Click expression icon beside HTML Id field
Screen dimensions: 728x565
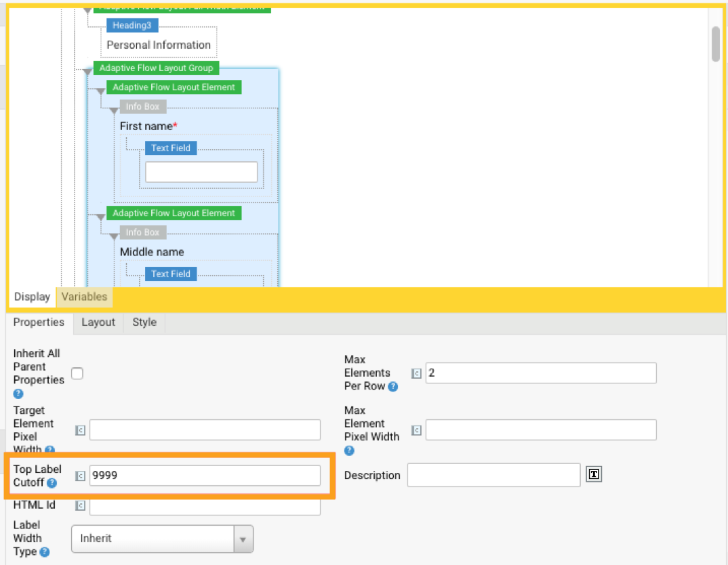click(x=80, y=505)
